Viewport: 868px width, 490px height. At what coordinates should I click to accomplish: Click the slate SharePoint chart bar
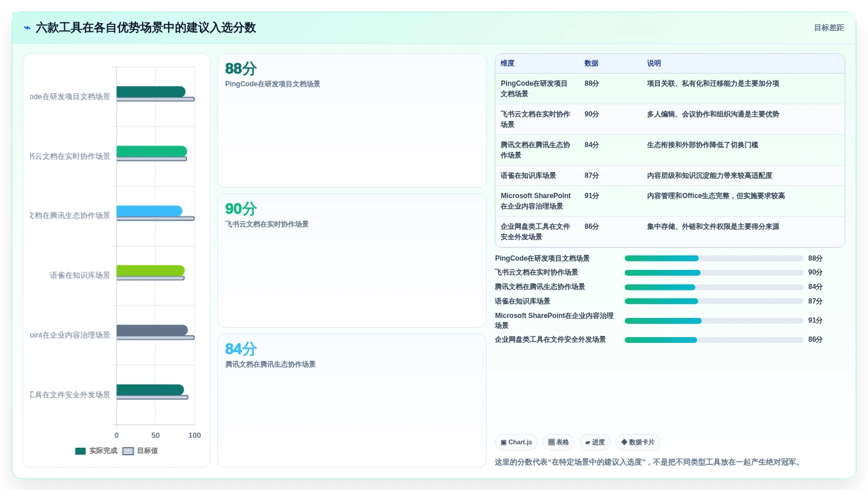pyautogui.click(x=152, y=330)
